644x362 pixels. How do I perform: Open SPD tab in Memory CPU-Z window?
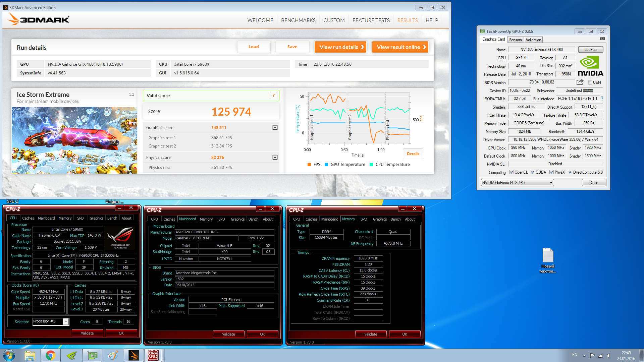pos(364,219)
